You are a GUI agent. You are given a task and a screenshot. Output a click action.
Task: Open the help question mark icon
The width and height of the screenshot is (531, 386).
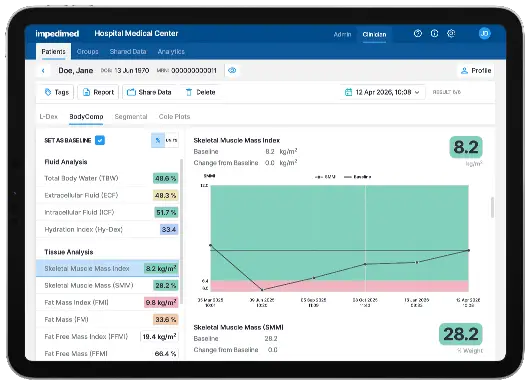418,34
